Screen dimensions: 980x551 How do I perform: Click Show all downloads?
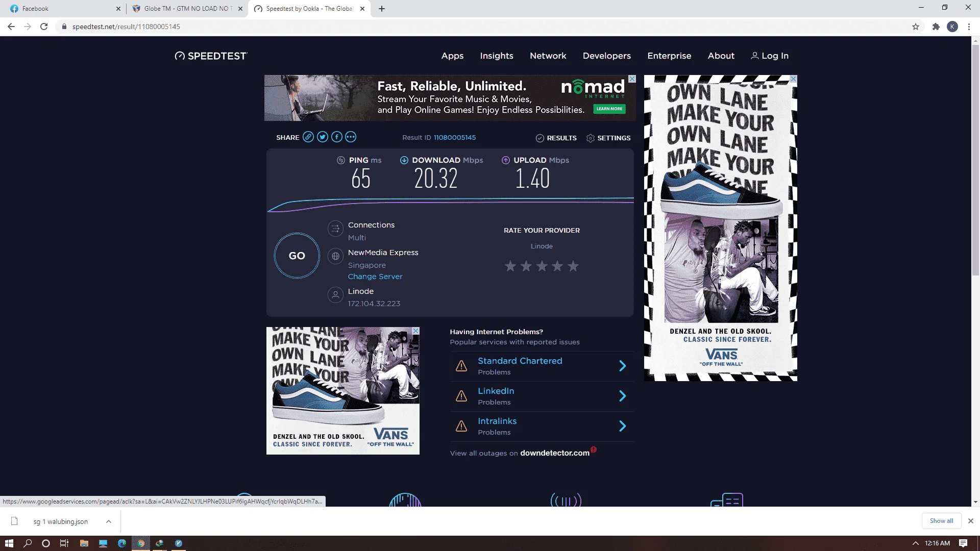941,521
